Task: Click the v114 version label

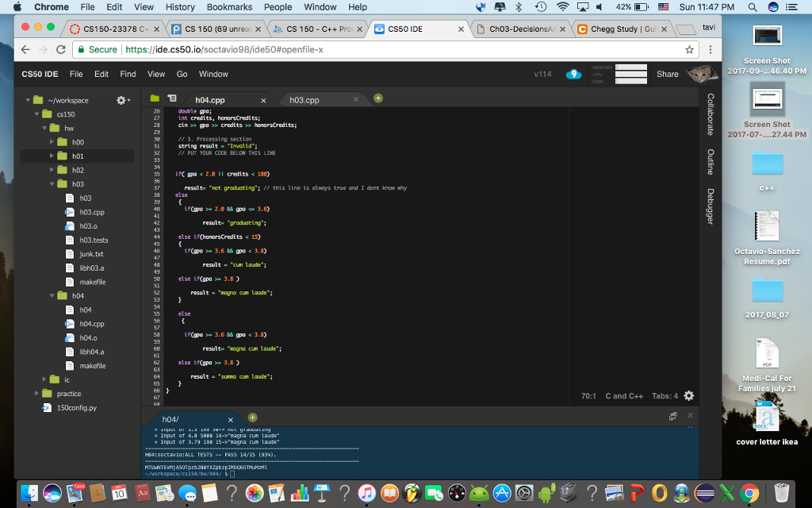Action: (542, 73)
